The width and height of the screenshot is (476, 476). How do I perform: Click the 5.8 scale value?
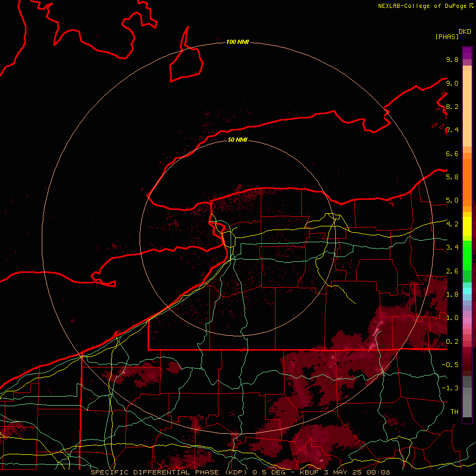pyautogui.click(x=452, y=177)
